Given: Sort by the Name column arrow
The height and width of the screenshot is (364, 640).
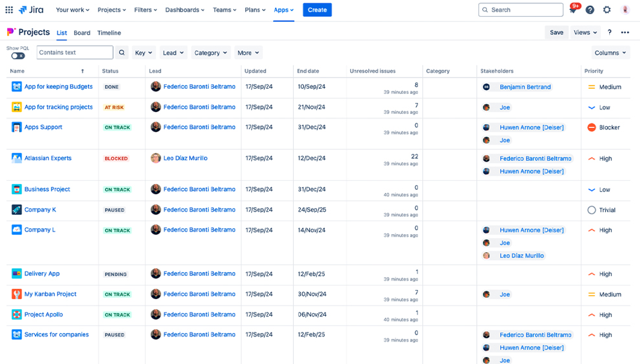Looking at the screenshot, I should click(x=82, y=71).
